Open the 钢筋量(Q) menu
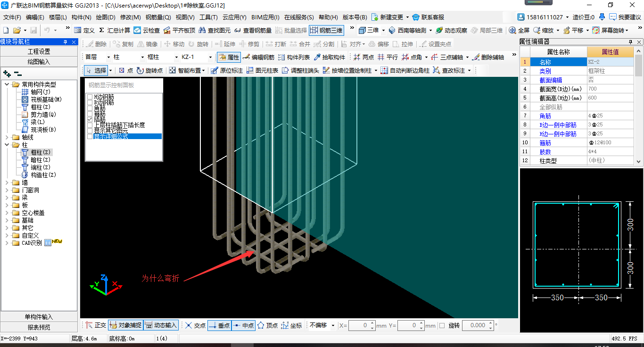Viewport: 644px width, 347px height. point(158,17)
